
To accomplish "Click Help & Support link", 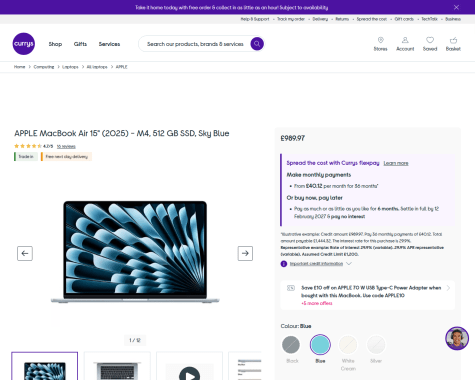I will (255, 19).
